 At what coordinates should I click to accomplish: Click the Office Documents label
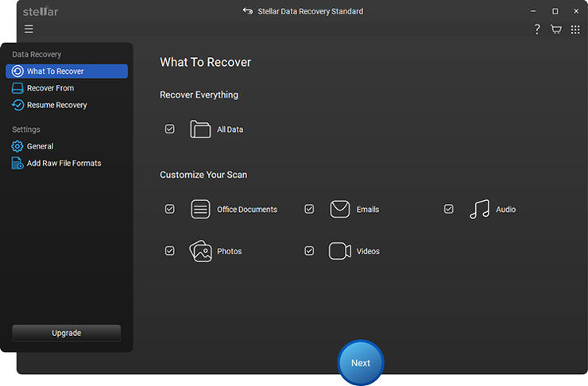[247, 210]
